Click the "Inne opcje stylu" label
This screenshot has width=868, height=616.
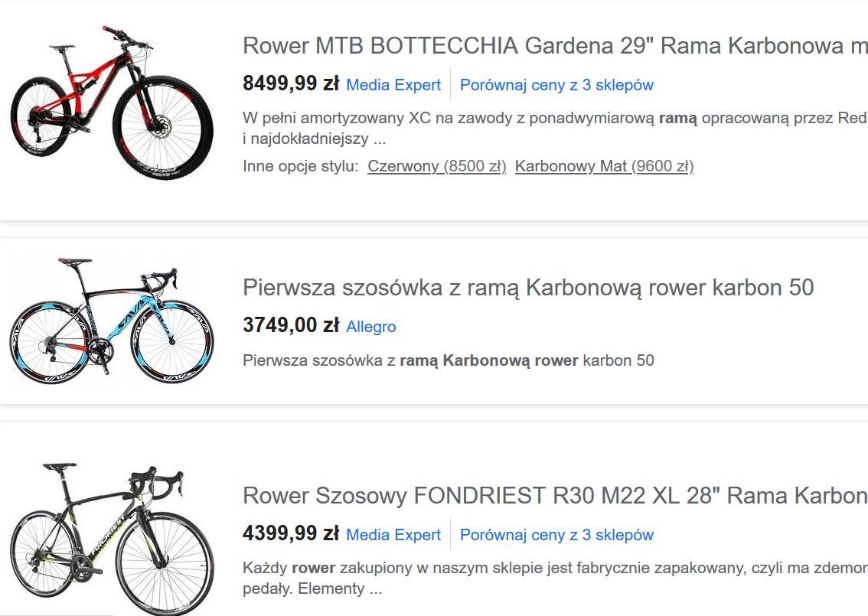click(x=301, y=166)
